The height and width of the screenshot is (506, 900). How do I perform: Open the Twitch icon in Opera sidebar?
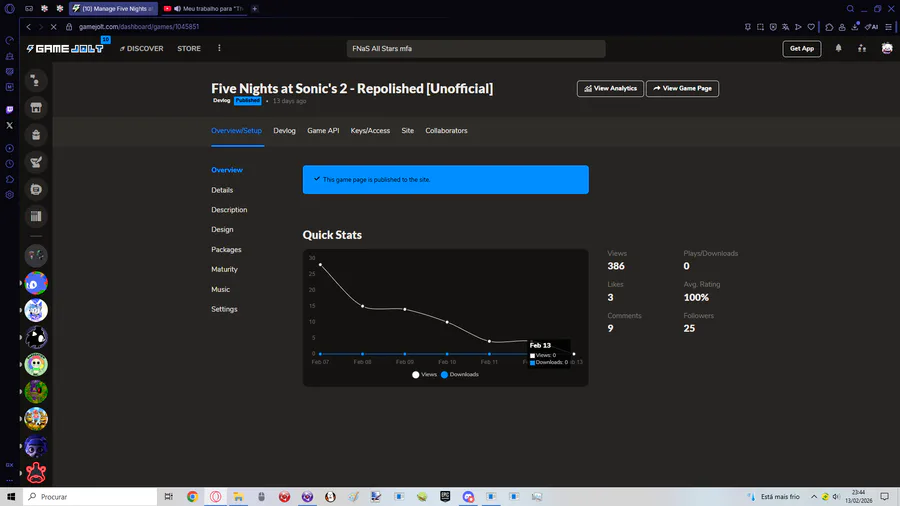click(x=9, y=110)
